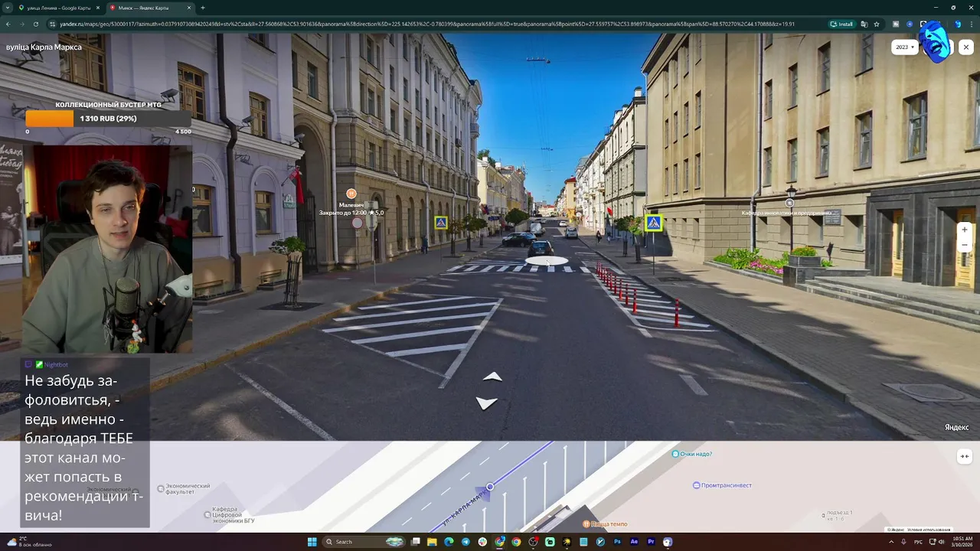The height and width of the screenshot is (551, 980).
Task: Click the Малевич place label
Action: point(352,205)
